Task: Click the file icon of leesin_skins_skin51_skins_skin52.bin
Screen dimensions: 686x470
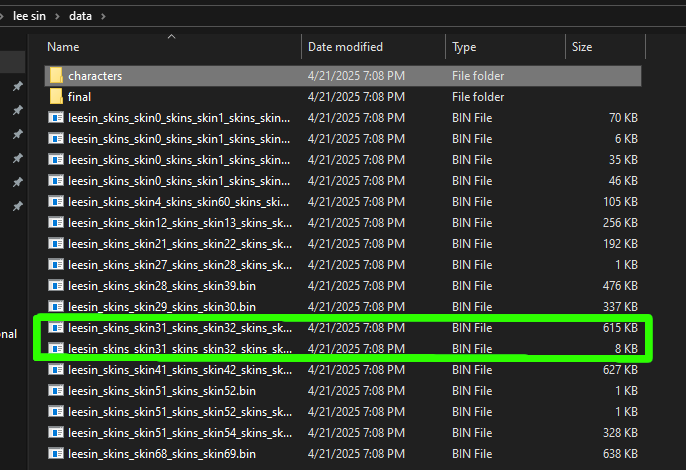Action: (56, 390)
